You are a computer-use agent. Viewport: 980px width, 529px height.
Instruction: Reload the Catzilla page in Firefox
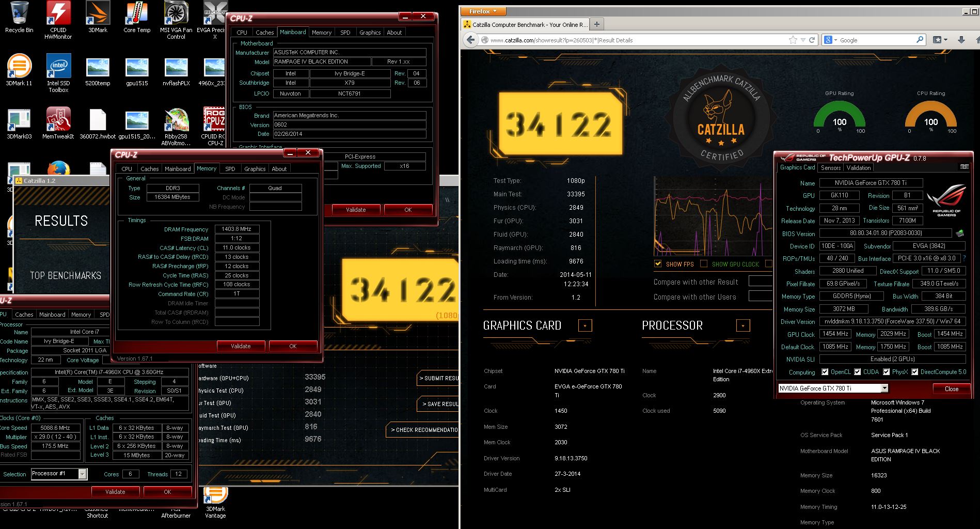tap(812, 40)
